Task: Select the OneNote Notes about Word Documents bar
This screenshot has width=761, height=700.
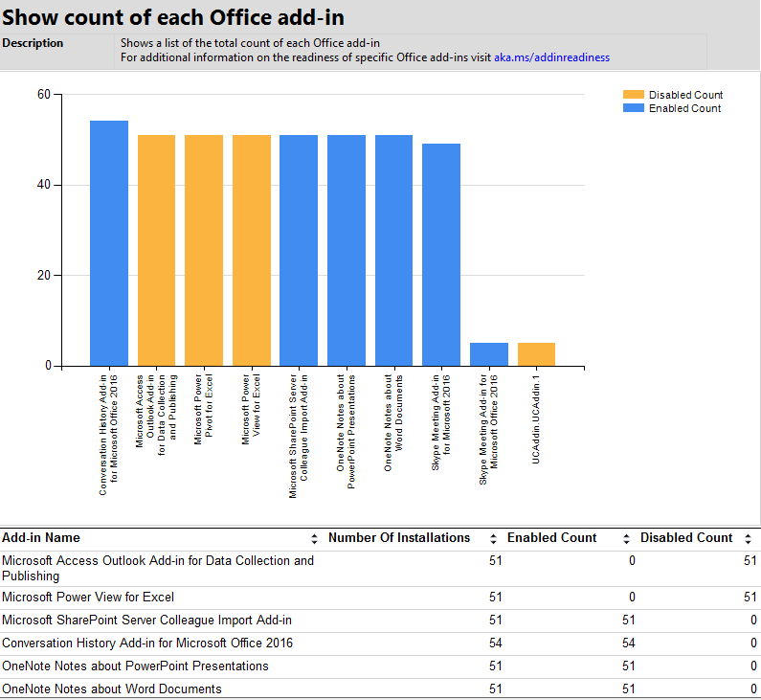Action: coord(393,251)
